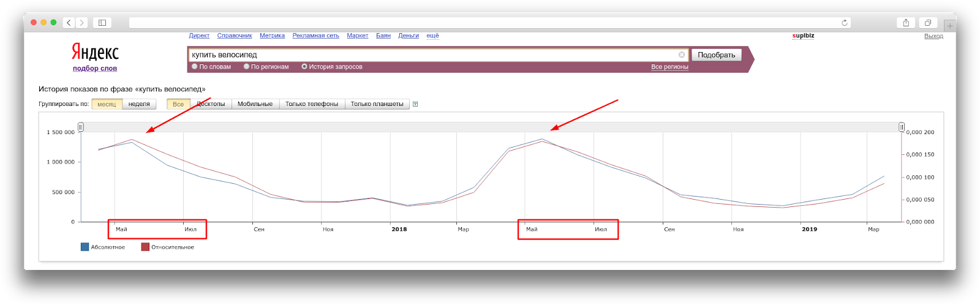Image resolution: width=980 pixels, height=305 pixels.
Task: Open the Директ link
Action: (x=199, y=36)
